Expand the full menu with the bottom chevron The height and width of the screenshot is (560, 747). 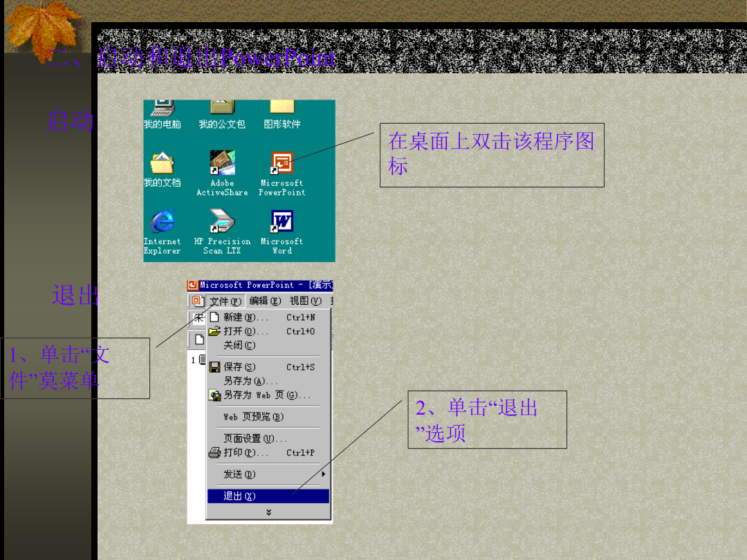[268, 512]
